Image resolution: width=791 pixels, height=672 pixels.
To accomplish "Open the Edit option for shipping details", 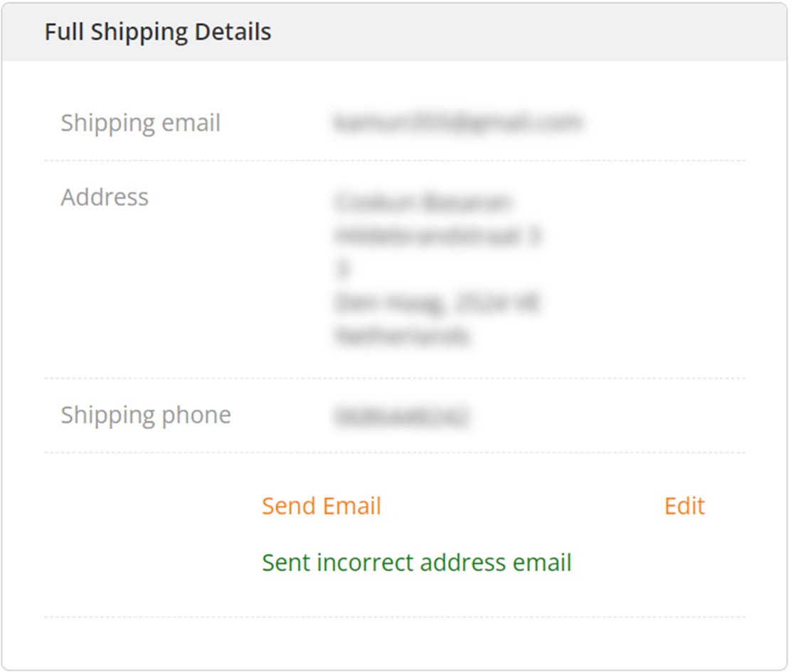I will coord(684,506).
